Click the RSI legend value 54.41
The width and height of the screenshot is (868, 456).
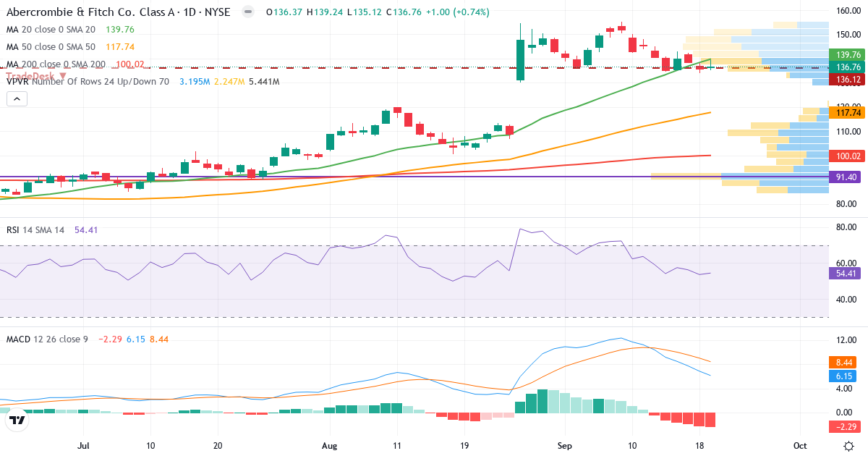(86, 229)
